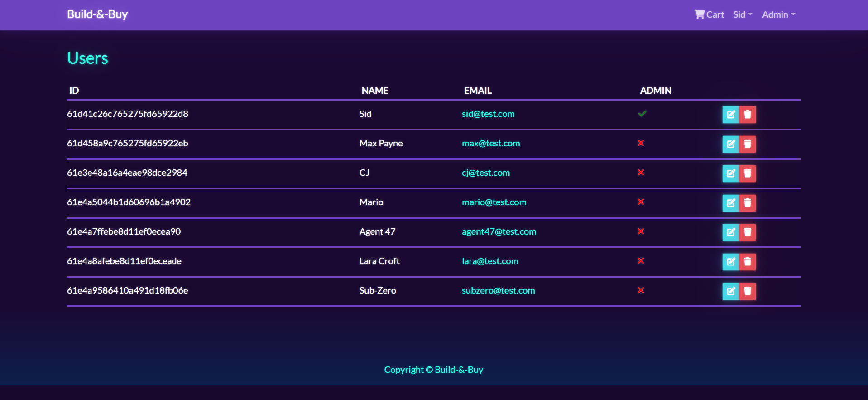Delete user Max Payne
Image resolution: width=868 pixels, height=400 pixels.
coord(748,144)
